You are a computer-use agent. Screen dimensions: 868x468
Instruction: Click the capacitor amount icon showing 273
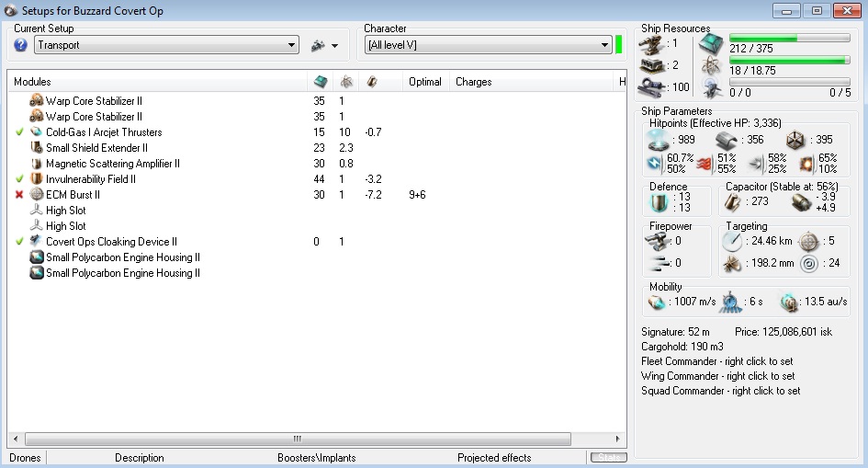732,202
